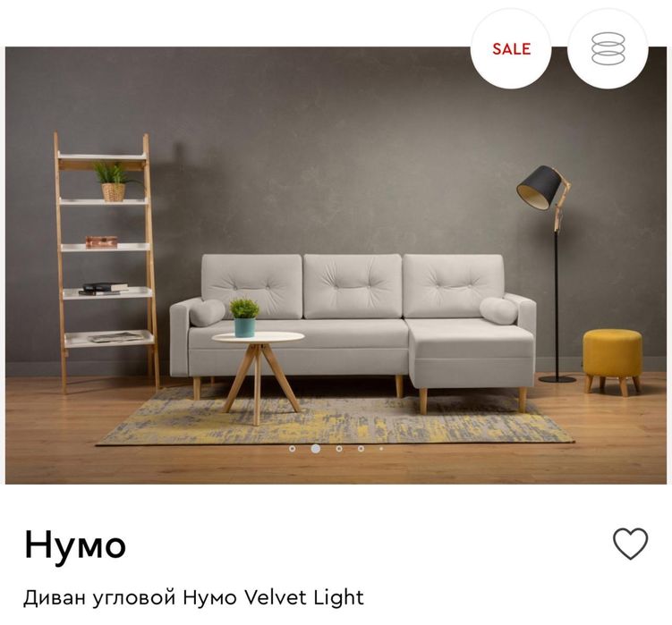Click the potted plant on the coffee table

244,317
